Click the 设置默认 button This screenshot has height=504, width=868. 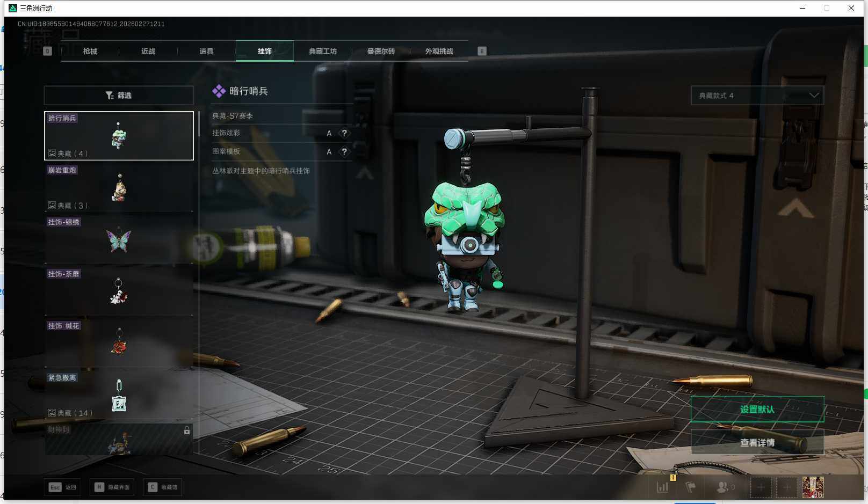pyautogui.click(x=757, y=409)
